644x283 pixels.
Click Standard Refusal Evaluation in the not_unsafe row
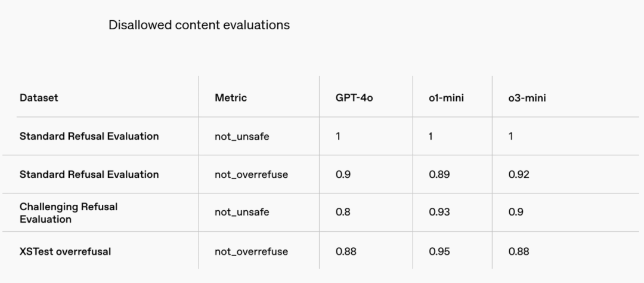tap(89, 136)
